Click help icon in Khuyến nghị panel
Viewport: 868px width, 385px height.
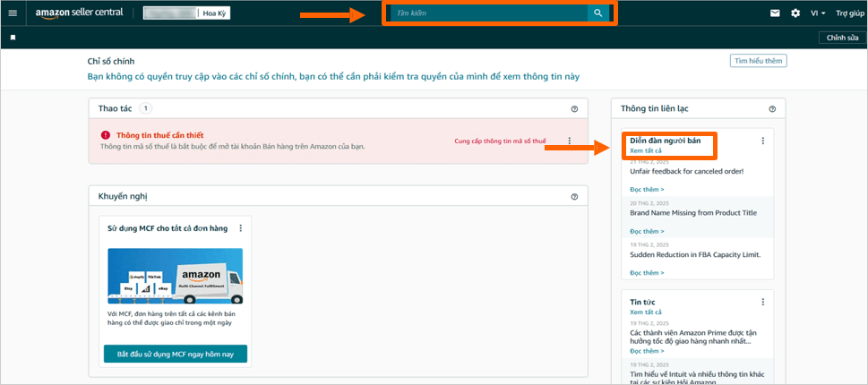click(574, 196)
